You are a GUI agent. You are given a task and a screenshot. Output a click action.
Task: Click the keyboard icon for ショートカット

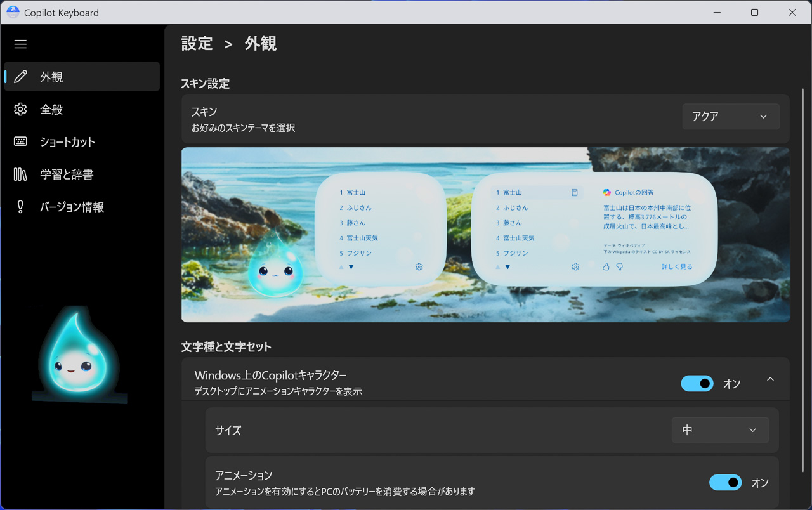20,141
